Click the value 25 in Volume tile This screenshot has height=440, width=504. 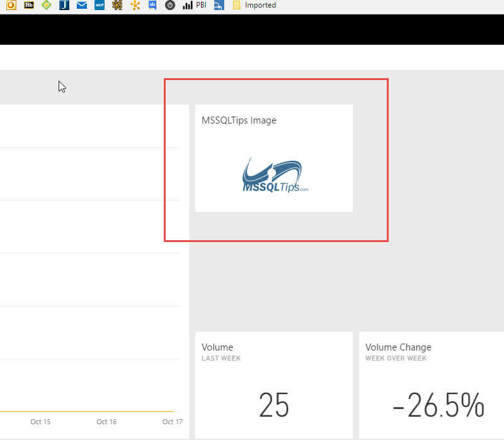[274, 405]
